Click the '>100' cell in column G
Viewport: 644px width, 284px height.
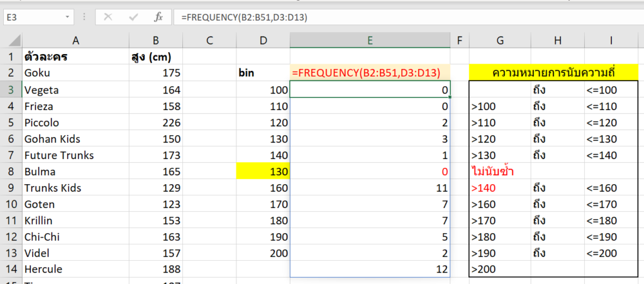point(500,106)
